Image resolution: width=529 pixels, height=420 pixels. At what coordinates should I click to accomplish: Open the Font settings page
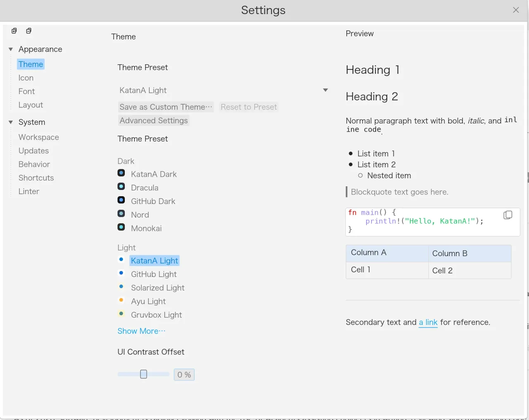coord(26,91)
